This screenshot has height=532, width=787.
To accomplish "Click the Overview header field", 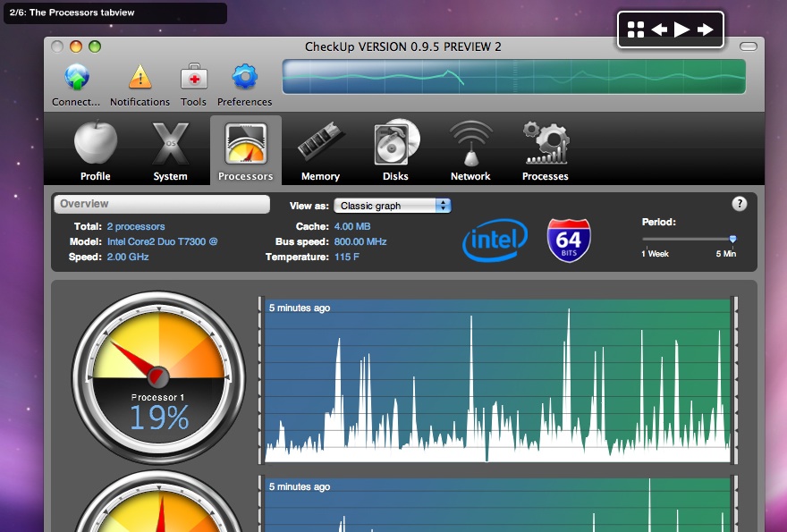I will click(x=162, y=204).
